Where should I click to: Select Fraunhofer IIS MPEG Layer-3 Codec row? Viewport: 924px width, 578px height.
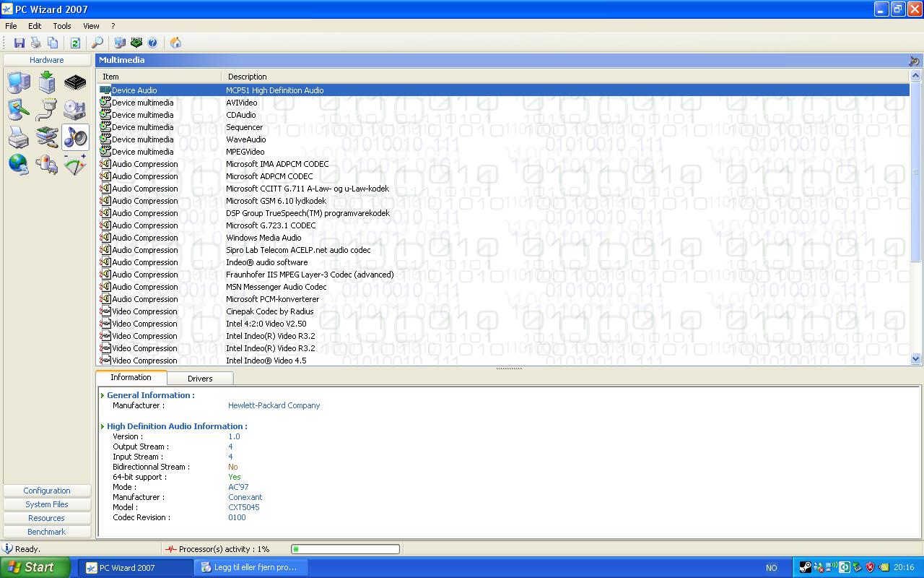(x=503, y=275)
